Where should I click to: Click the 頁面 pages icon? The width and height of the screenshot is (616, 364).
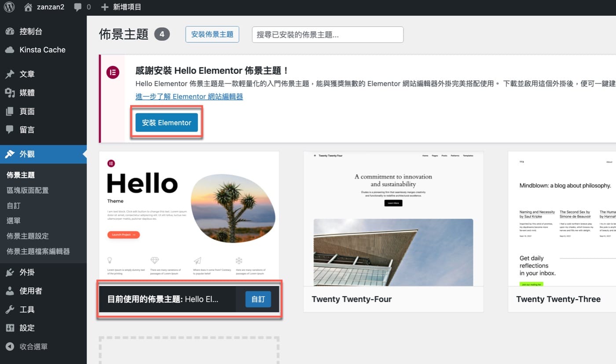pos(10,111)
